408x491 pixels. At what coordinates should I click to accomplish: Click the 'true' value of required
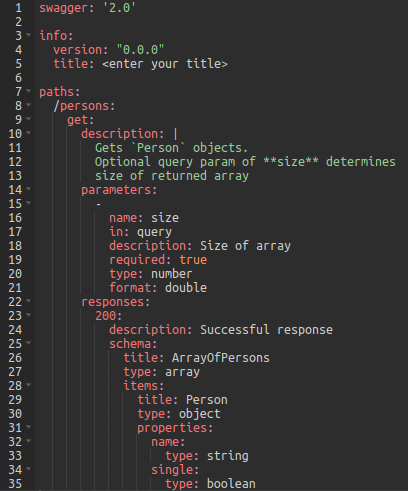click(193, 260)
